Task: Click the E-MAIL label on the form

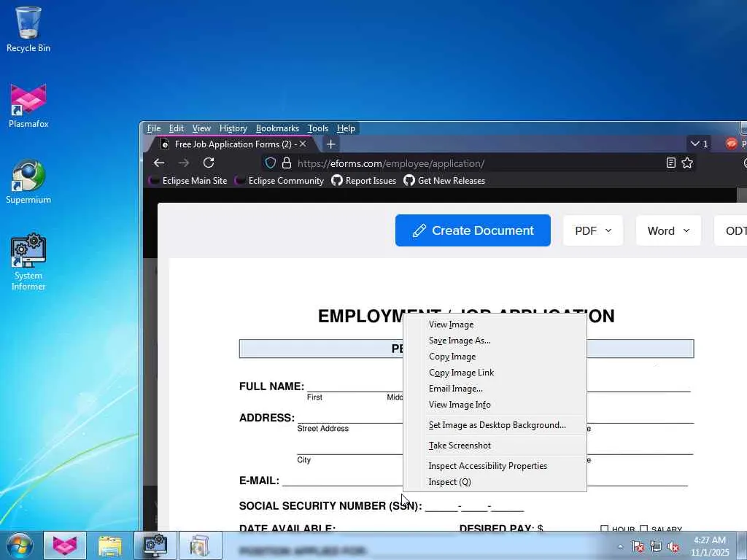Action: click(x=259, y=481)
